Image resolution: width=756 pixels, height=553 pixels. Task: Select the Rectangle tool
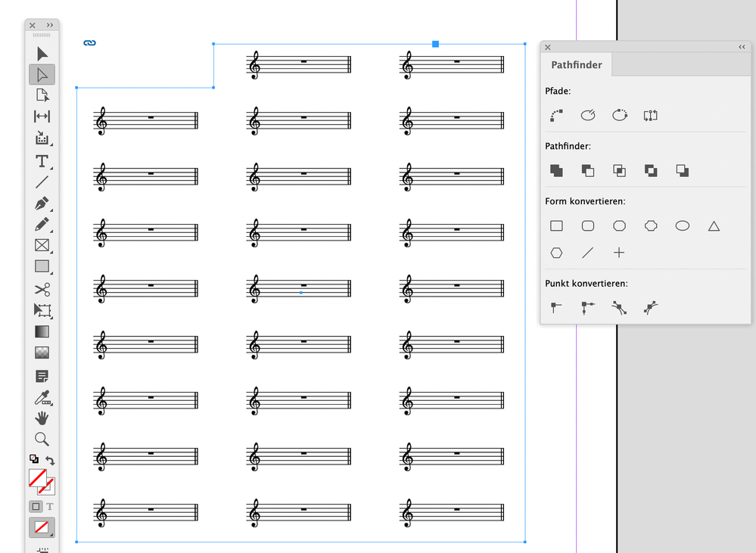[42, 266]
